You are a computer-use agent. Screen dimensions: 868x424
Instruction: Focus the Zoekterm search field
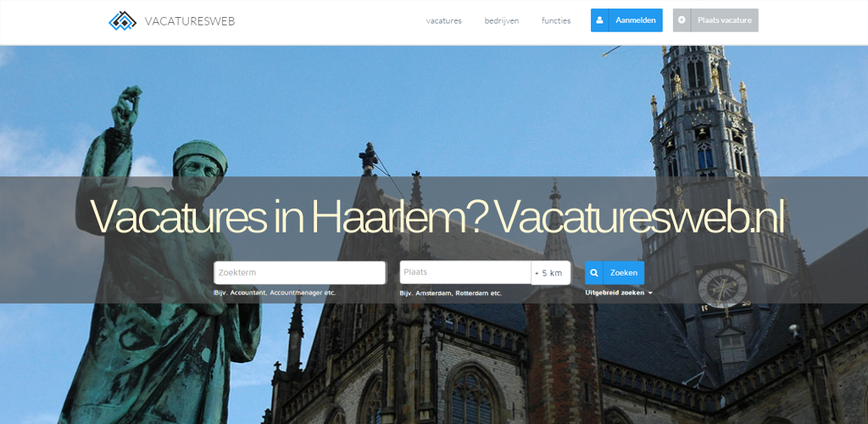click(x=299, y=273)
